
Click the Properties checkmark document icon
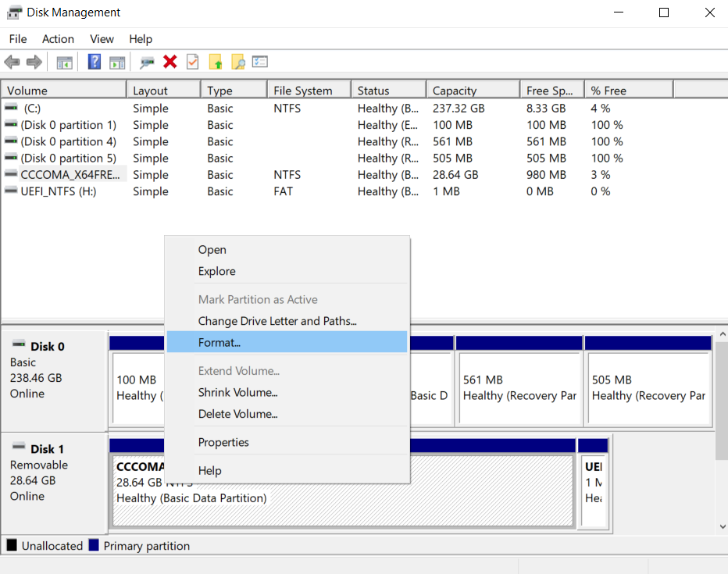tap(192, 62)
